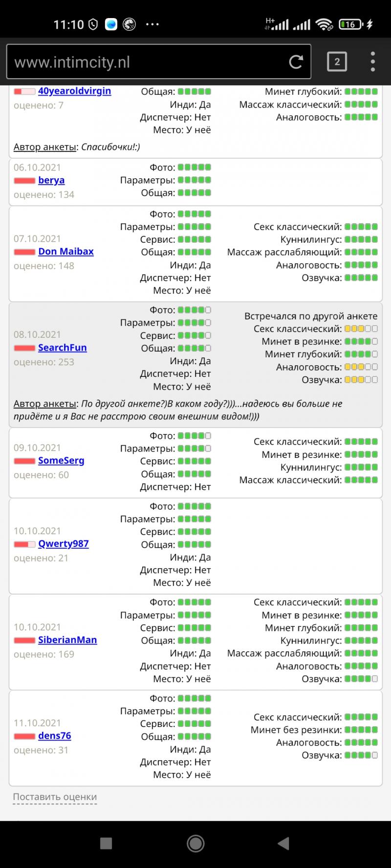Tap the Android home button
This screenshot has width=391, height=868.
[195, 843]
